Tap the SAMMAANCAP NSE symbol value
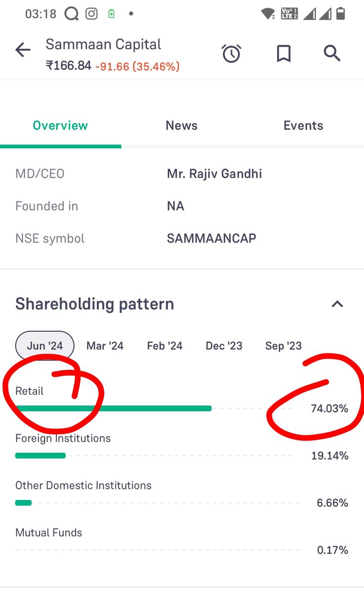 click(212, 238)
